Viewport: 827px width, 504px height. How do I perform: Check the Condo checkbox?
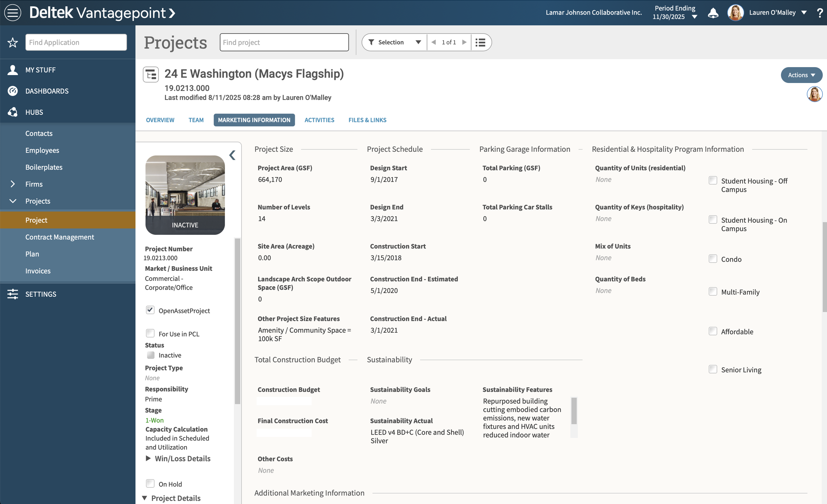pos(713,259)
